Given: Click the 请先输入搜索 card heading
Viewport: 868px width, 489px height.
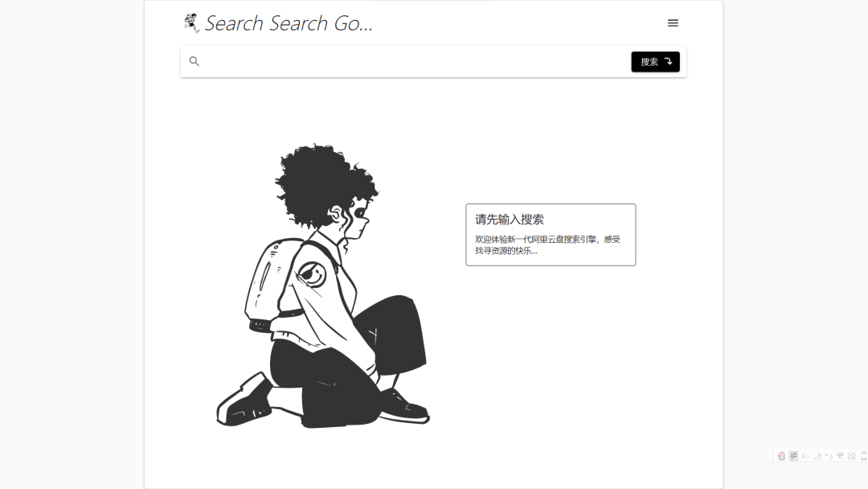Looking at the screenshot, I should [510, 220].
